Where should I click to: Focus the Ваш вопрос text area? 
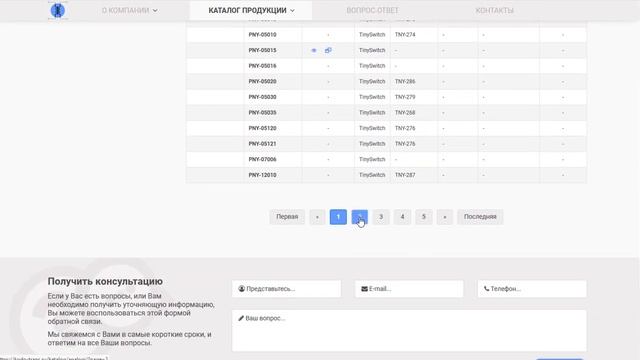click(x=409, y=330)
